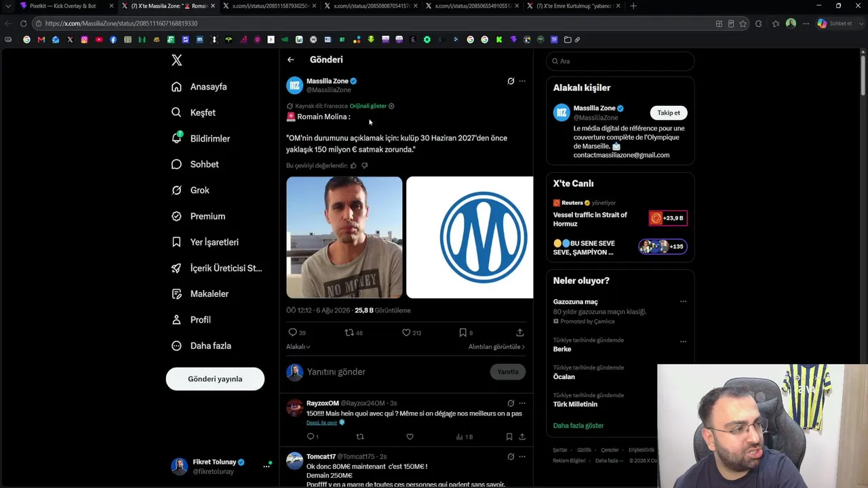Open Makaleler articles section
Image resolution: width=868 pixels, height=488 pixels.
click(x=200, y=294)
